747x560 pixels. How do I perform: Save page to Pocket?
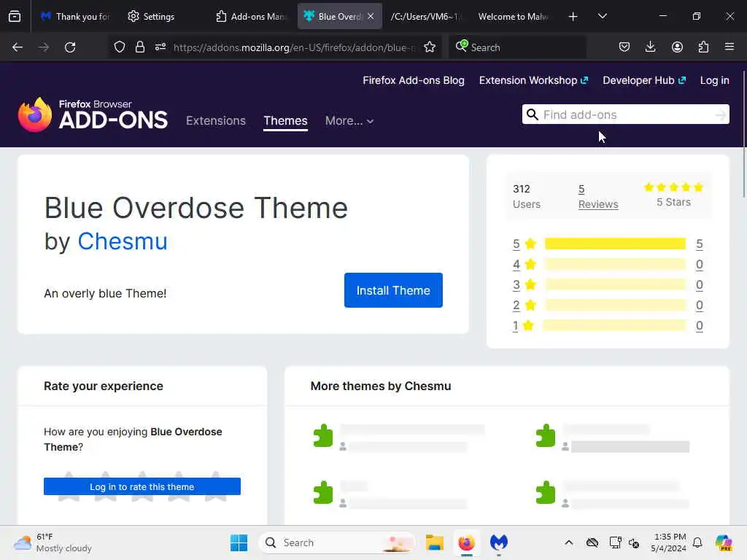(x=624, y=47)
